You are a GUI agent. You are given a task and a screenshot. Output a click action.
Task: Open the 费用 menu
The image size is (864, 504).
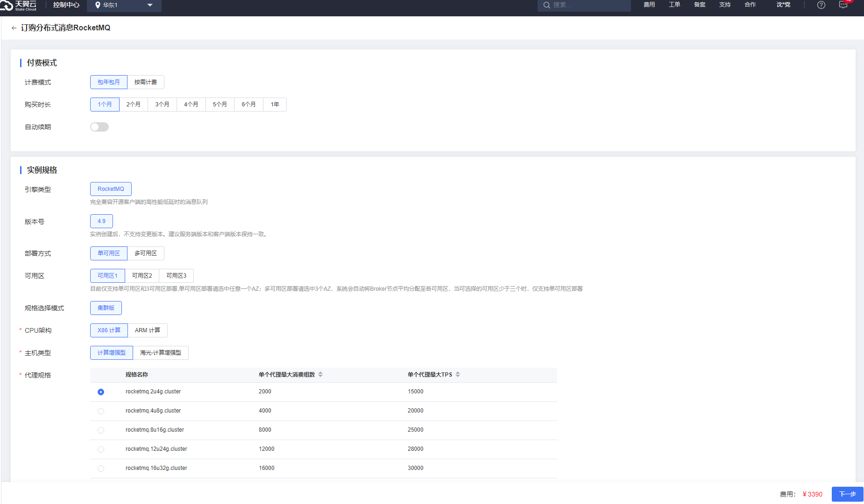(649, 5)
